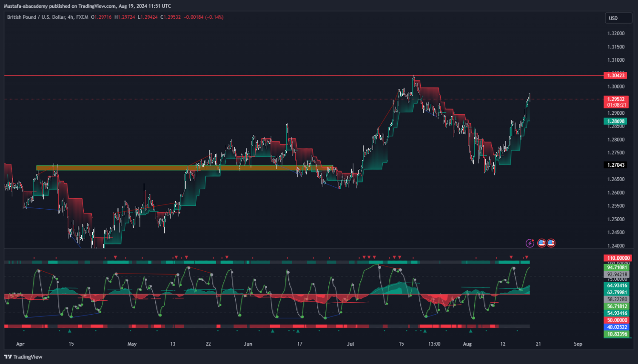Click the gray 92.94218 indicator label
Screen dimensions: 638x364
[x=617, y=275]
